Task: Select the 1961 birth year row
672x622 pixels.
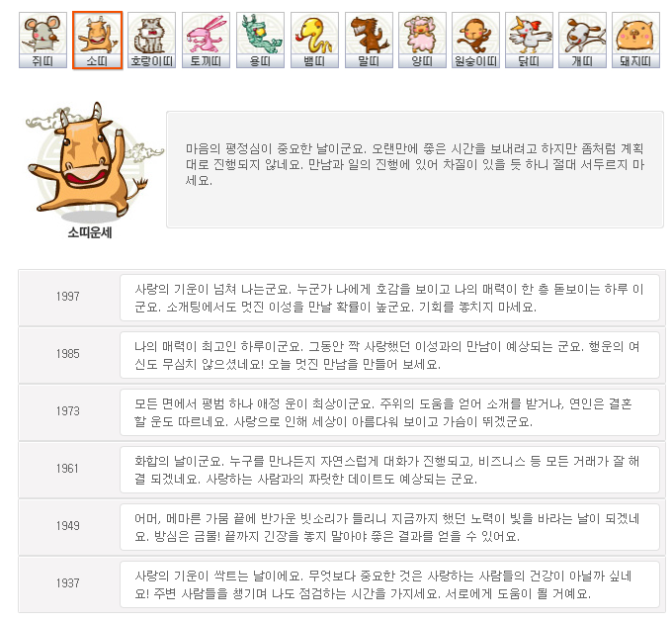Action: click(x=342, y=470)
